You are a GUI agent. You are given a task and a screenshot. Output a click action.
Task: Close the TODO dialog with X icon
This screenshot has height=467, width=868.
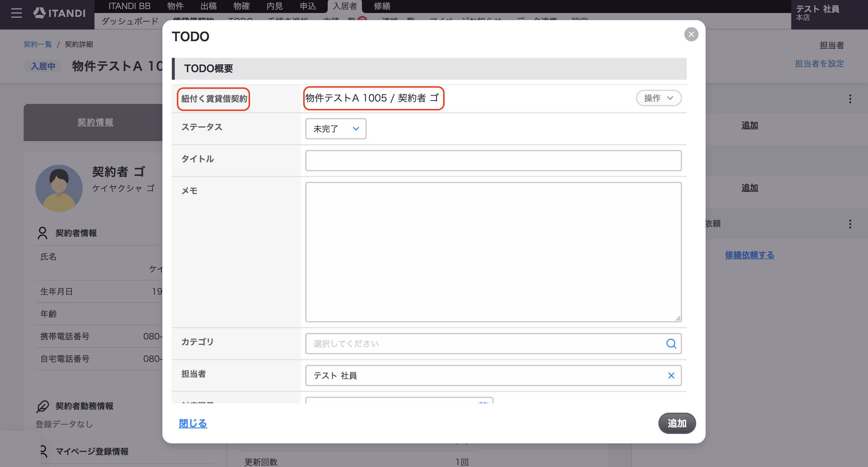point(691,34)
